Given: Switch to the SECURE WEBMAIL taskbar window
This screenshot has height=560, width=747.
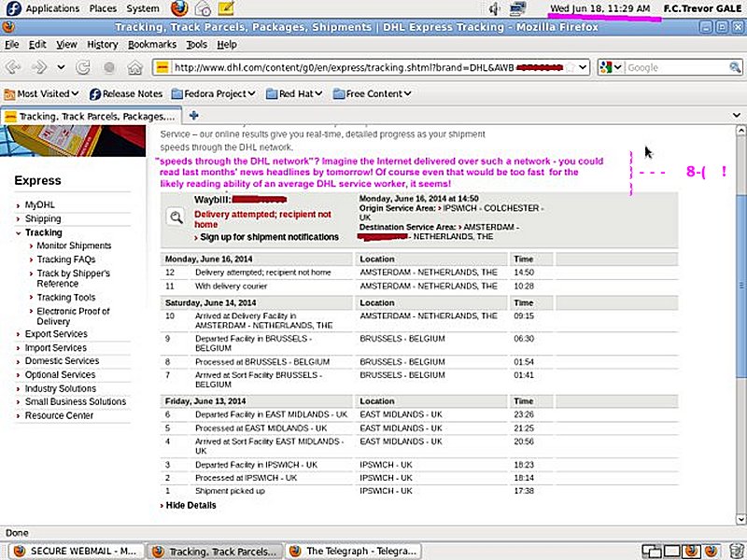Looking at the screenshot, I should pos(77,551).
